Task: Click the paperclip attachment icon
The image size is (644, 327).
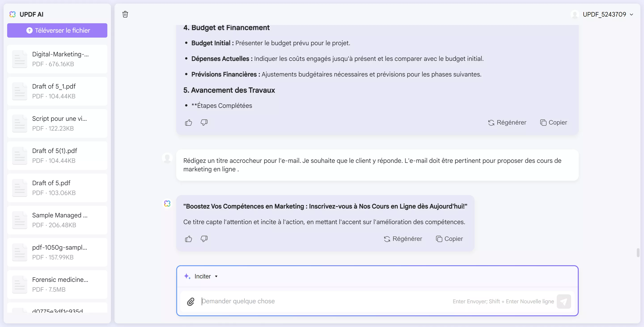Action: coord(191,302)
